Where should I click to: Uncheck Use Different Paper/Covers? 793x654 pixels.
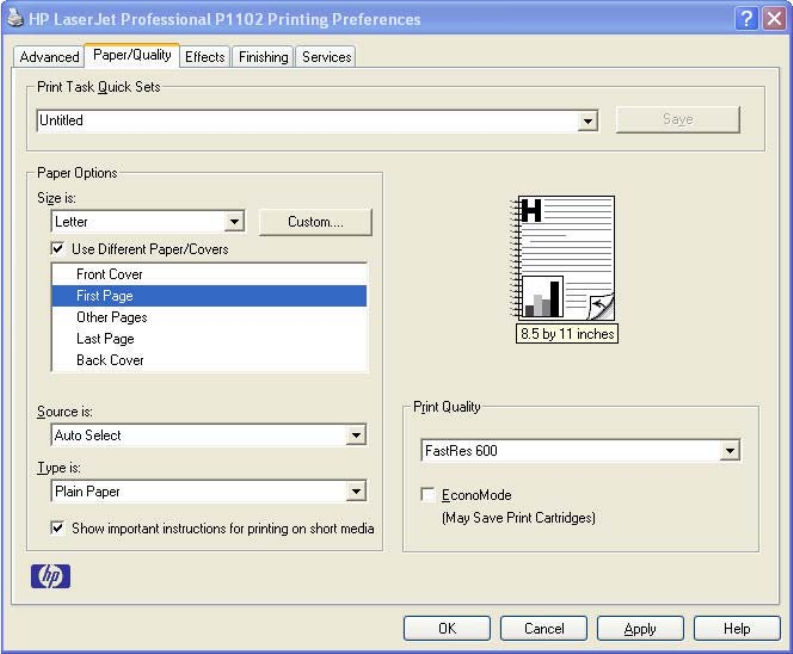58,249
